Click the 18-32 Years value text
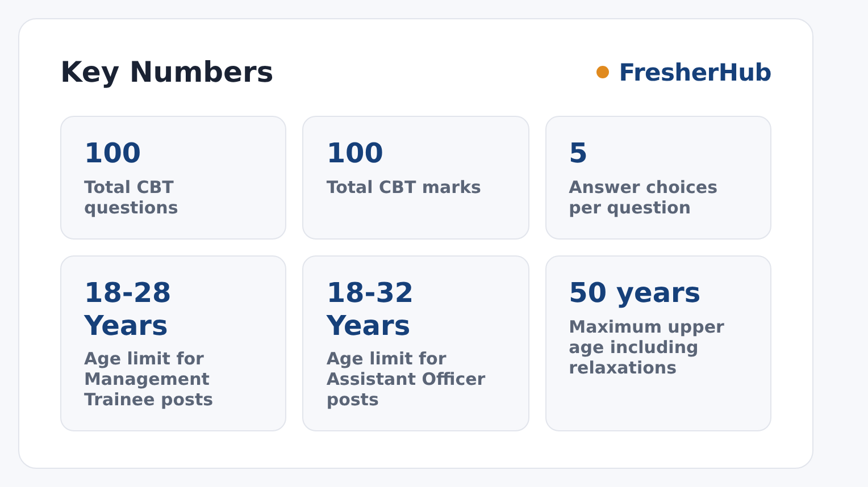The height and width of the screenshot is (487, 868). [x=370, y=309]
